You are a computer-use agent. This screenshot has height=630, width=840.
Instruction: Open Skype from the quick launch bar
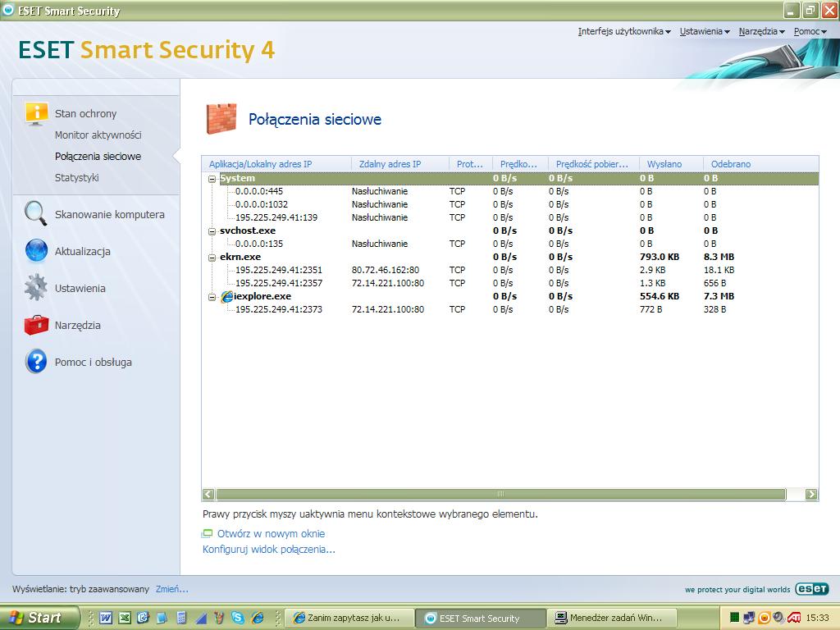pyautogui.click(x=238, y=618)
